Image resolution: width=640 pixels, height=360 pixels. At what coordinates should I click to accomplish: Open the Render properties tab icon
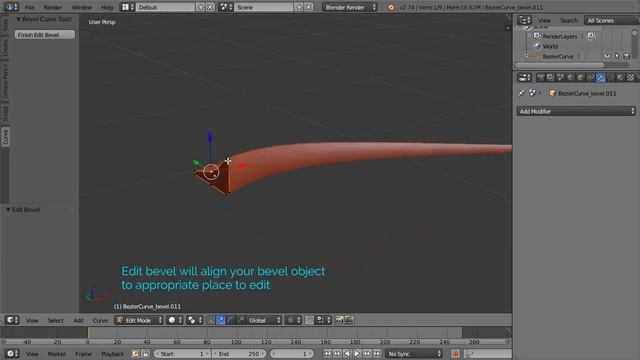540,77
